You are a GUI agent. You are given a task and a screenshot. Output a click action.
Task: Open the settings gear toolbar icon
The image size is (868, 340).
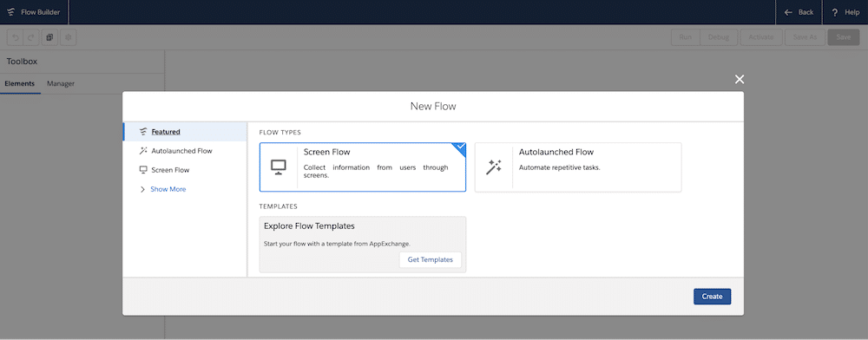(x=69, y=37)
